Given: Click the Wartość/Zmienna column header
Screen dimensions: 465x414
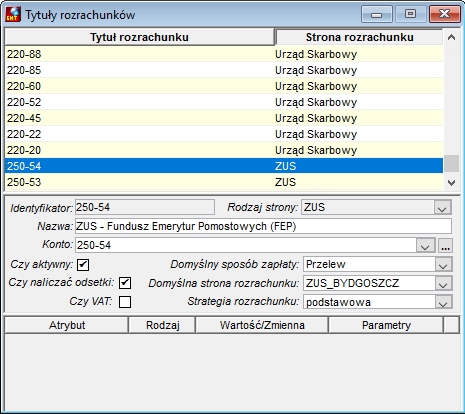Looking at the screenshot, I should click(262, 325).
